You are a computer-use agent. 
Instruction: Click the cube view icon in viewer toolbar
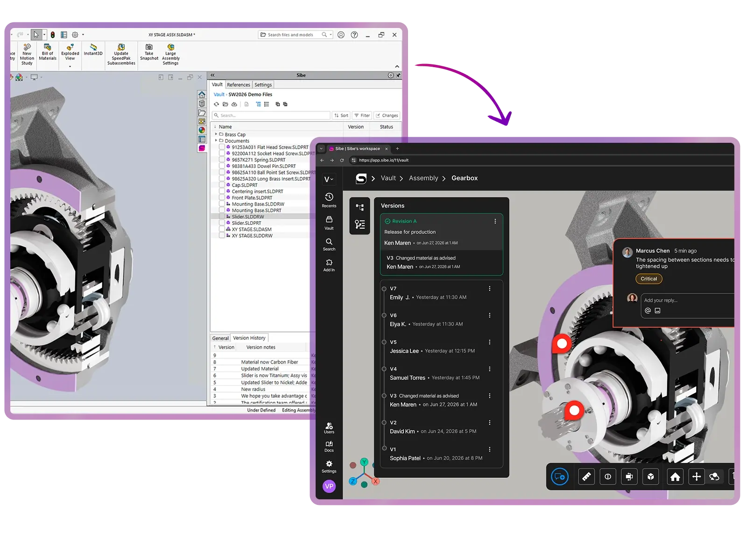651,476
